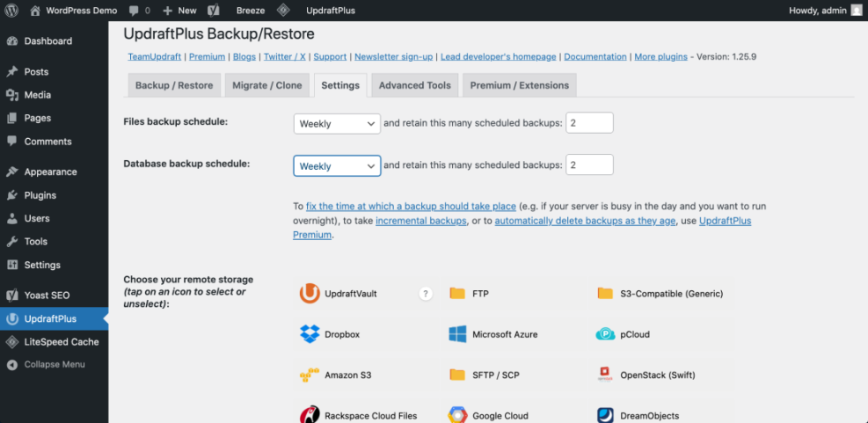Select the Microsoft Azure icon
868x423 pixels.
pos(458,334)
